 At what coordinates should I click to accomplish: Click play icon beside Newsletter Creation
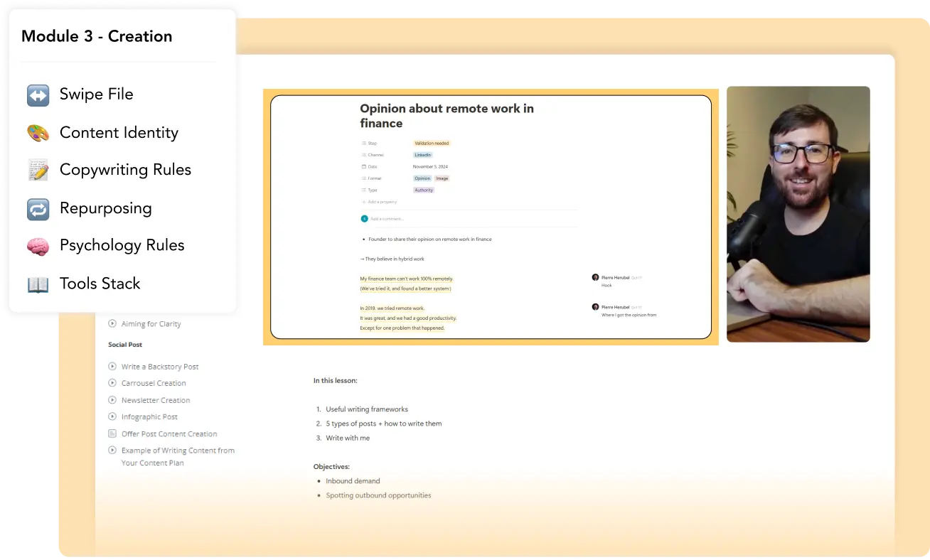tap(112, 400)
